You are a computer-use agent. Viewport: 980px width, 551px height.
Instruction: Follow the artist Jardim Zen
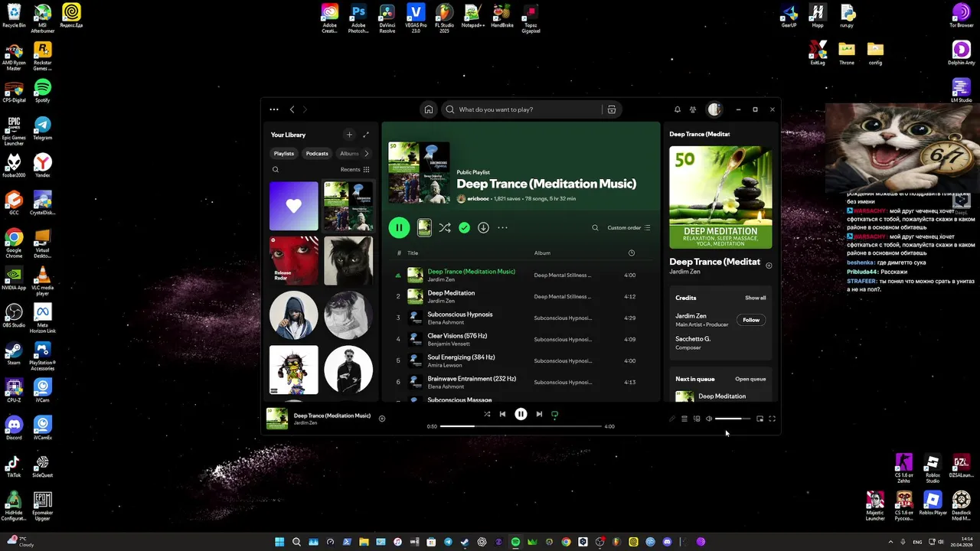[751, 320]
